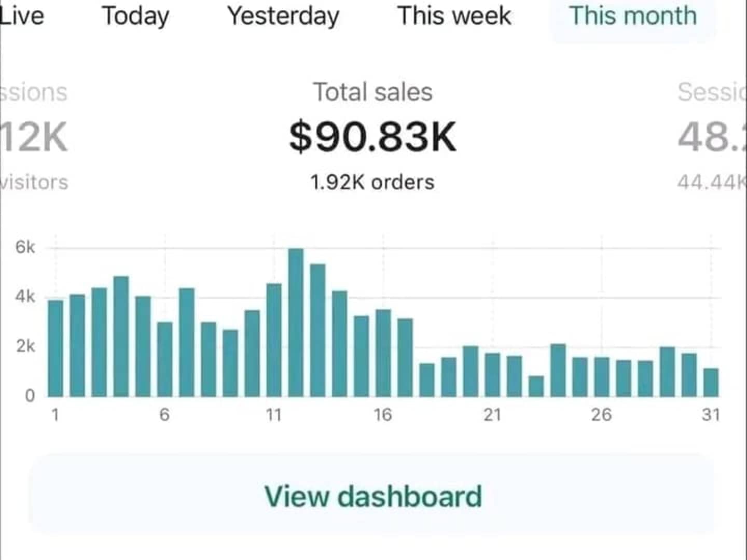Click the View dashboard button
Image resolution: width=747 pixels, height=560 pixels.
373,496
